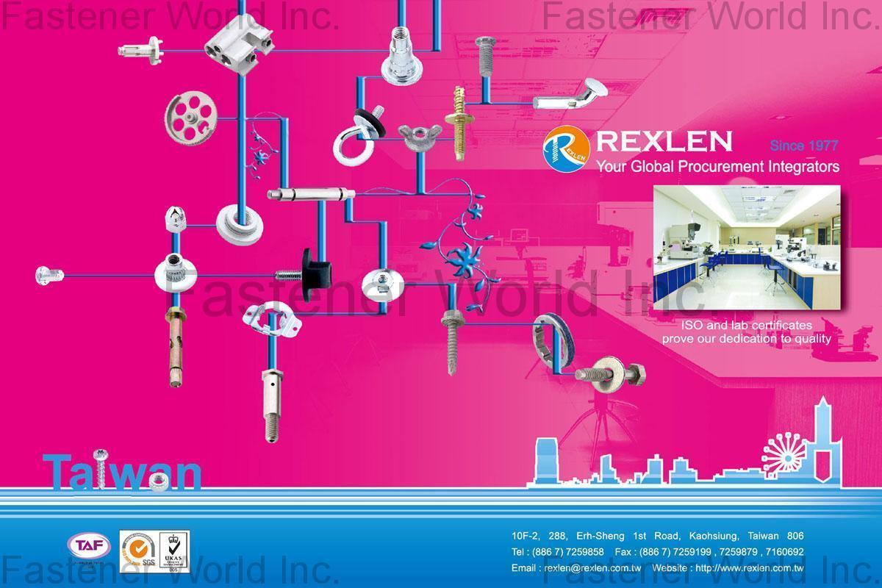
Task: Click the TAF accreditation logo
Action: (89, 545)
